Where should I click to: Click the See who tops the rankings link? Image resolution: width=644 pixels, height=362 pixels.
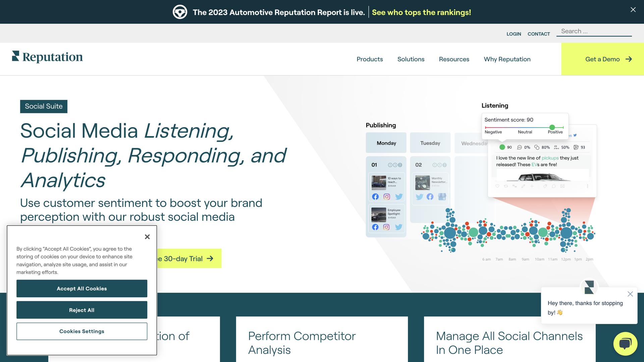pos(421,12)
